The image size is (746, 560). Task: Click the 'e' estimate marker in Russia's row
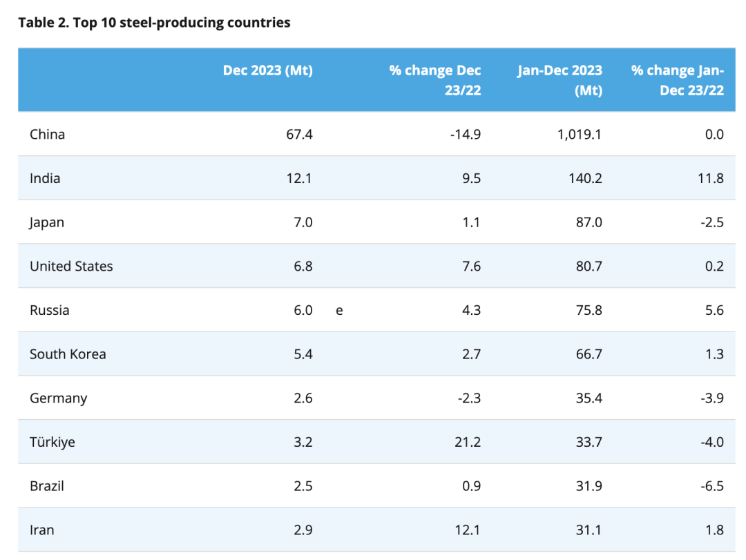coord(339,311)
